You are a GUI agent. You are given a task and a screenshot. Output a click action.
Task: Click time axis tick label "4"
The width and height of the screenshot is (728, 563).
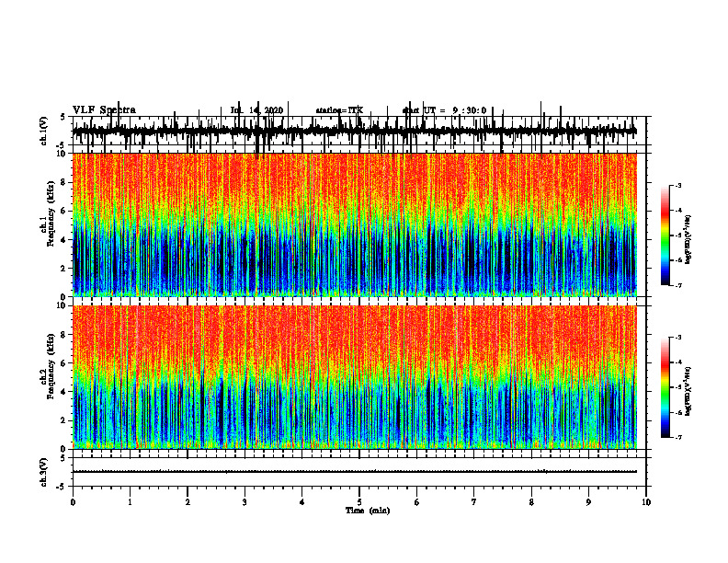point(302,502)
